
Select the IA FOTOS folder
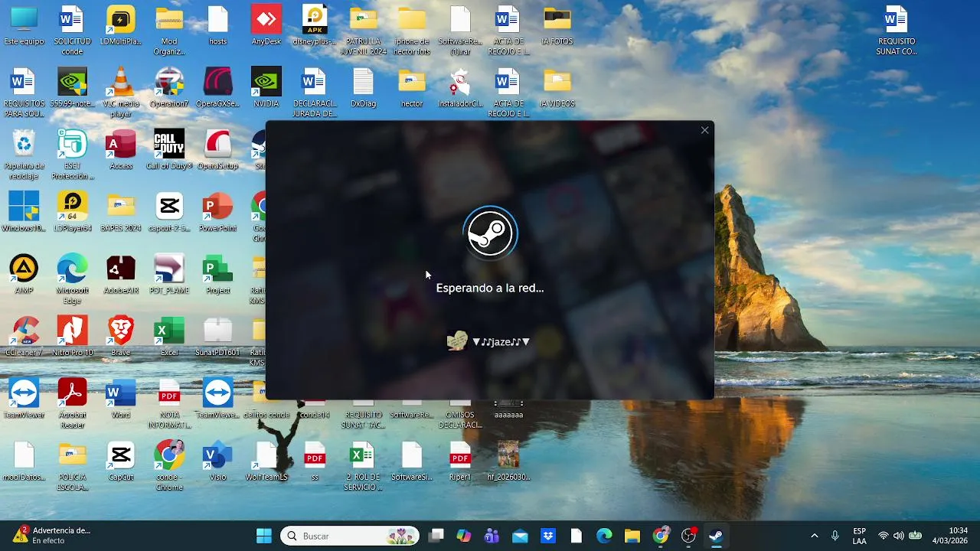[x=557, y=27]
